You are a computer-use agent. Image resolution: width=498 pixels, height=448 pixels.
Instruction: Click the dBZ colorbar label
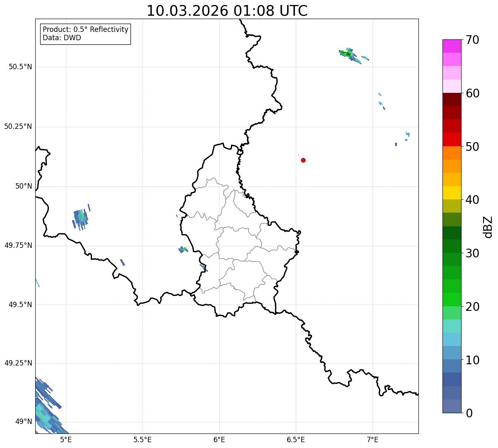point(488,226)
